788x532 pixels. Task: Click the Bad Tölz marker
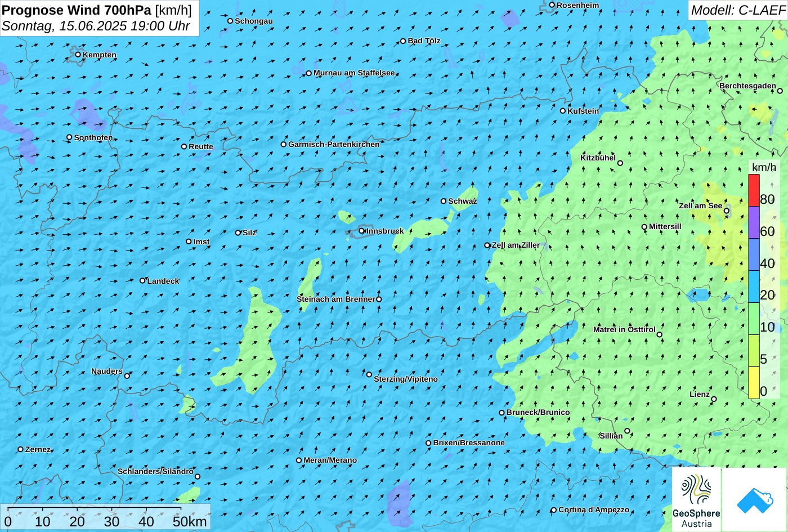(x=403, y=41)
